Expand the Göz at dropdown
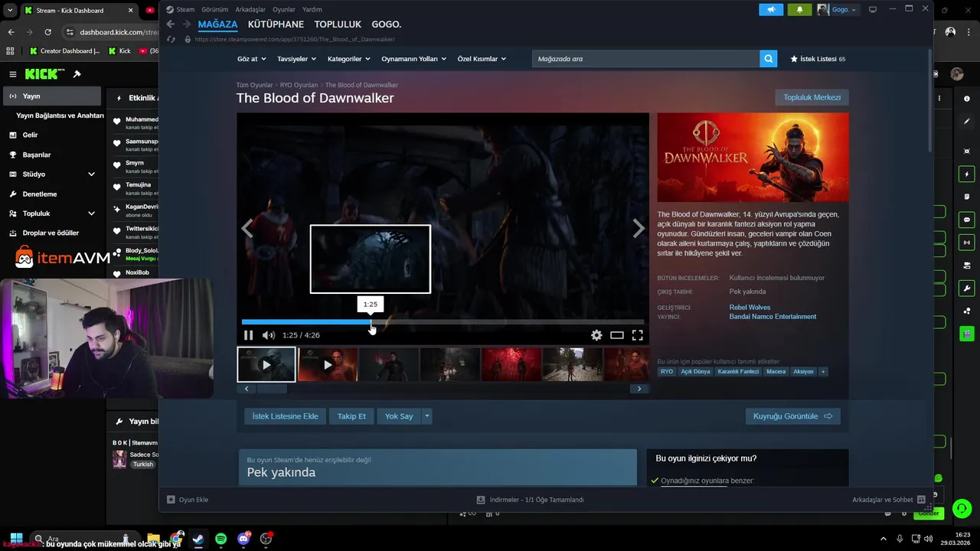980x551 pixels. (x=252, y=59)
